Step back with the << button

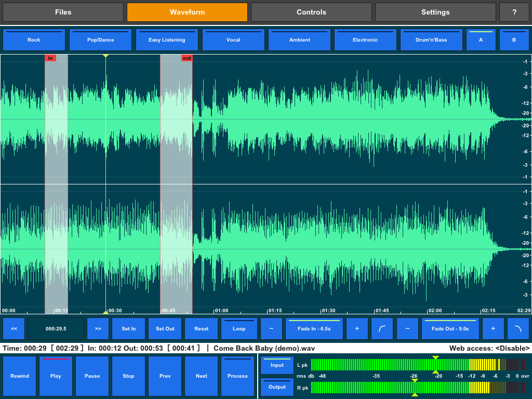14,328
